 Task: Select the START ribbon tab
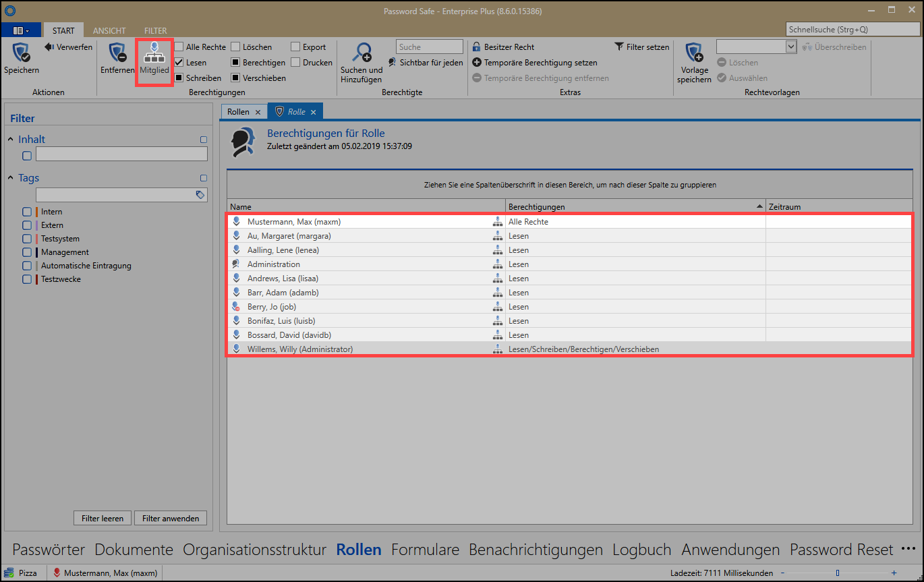click(x=63, y=31)
